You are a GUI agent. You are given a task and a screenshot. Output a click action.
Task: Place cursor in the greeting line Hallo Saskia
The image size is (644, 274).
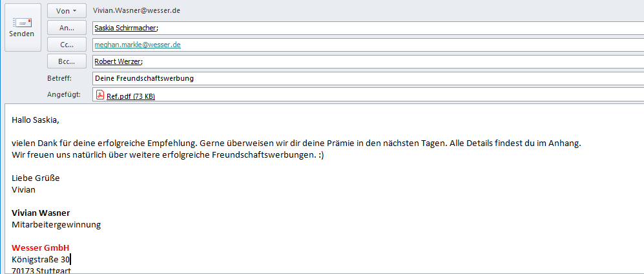coord(39,120)
